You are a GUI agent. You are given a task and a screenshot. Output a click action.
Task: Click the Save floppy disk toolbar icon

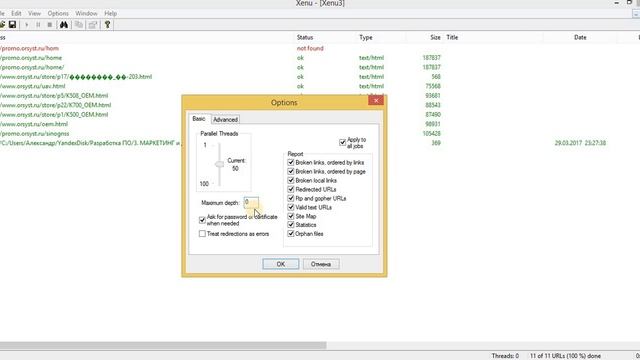[12, 25]
